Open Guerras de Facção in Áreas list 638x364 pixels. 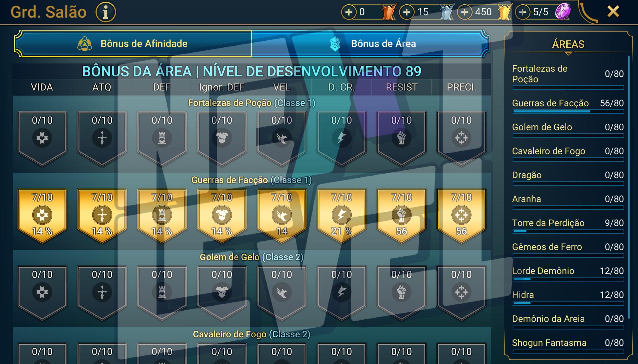[568, 106]
